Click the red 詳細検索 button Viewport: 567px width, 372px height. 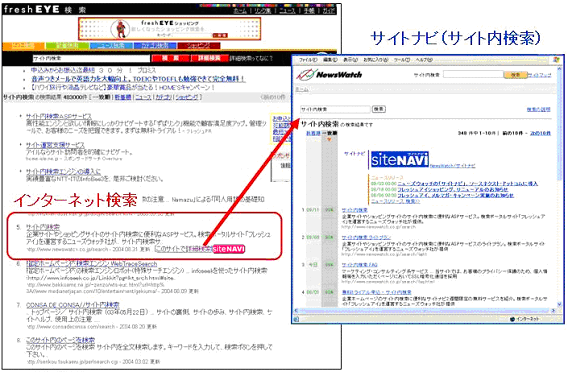click(x=209, y=58)
